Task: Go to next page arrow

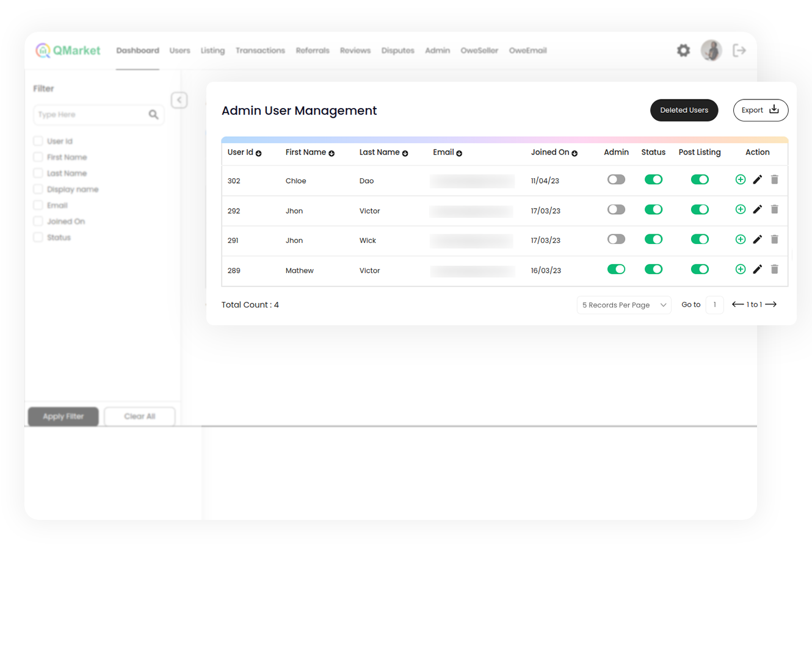Action: coord(771,304)
